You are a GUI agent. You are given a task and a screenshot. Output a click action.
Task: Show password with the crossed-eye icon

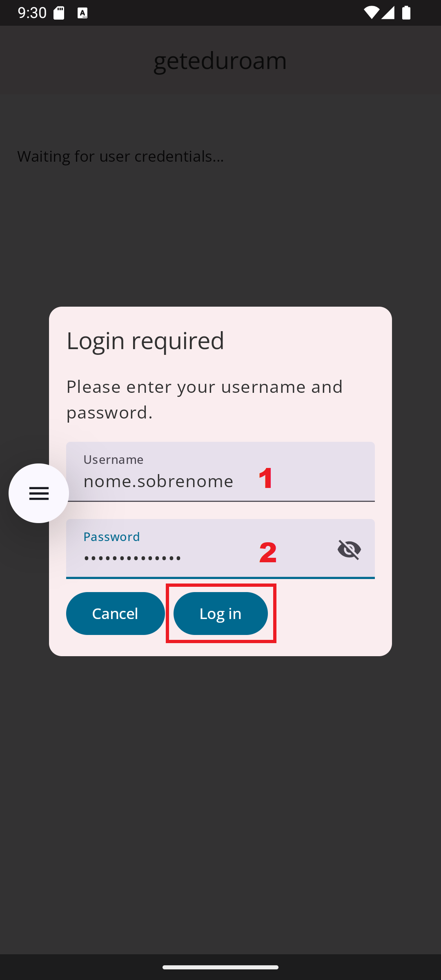349,549
